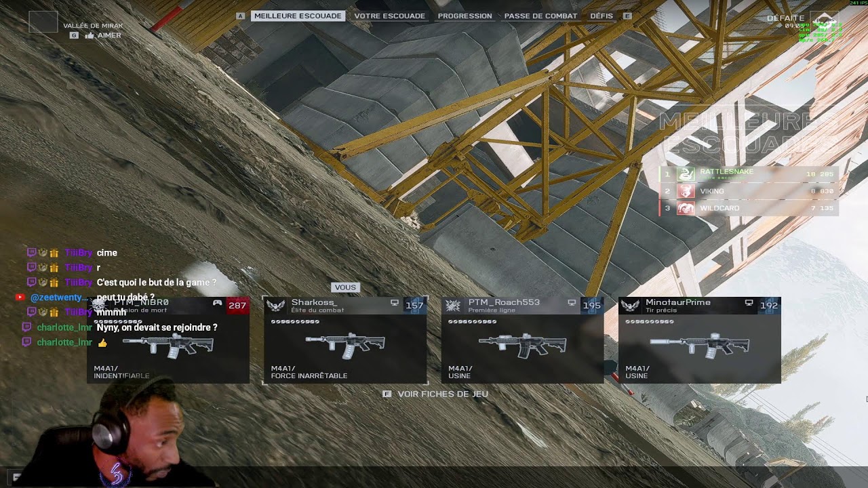The width and height of the screenshot is (868, 488).
Task: Click PC platform icon on PTM_Roach553 card
Action: pyautogui.click(x=572, y=303)
